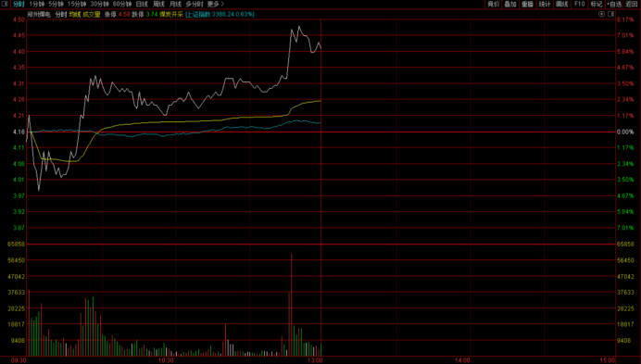Click the 竞价 button
The height and width of the screenshot is (364, 641).
494,4
